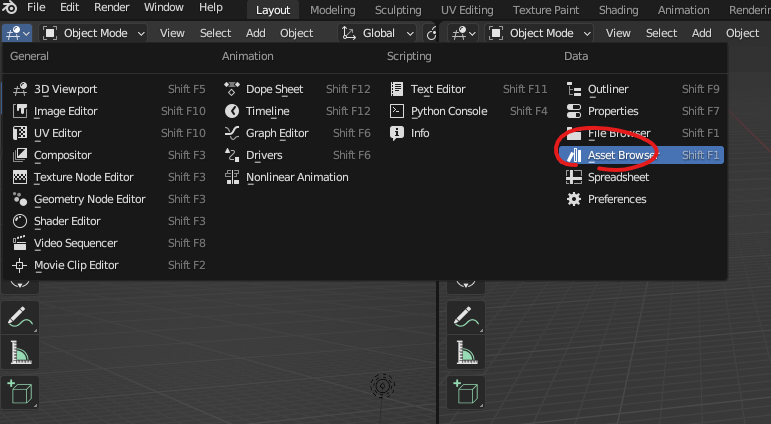Choose File Browser editor
771x424 pixels.
[642, 133]
